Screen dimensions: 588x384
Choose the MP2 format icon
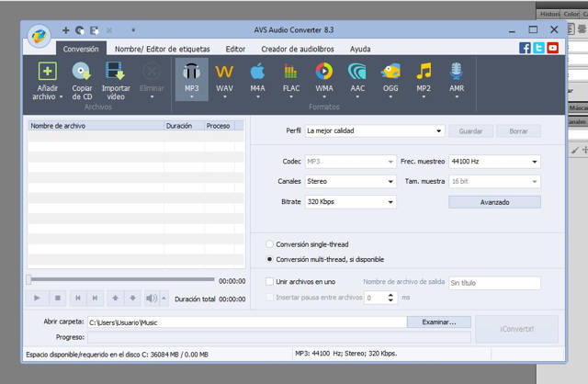424,72
